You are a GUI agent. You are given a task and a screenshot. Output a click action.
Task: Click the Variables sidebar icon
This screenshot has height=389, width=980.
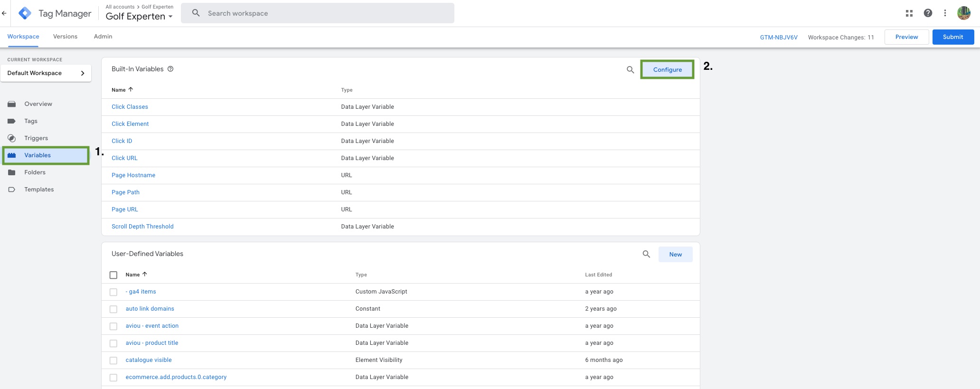coord(12,155)
